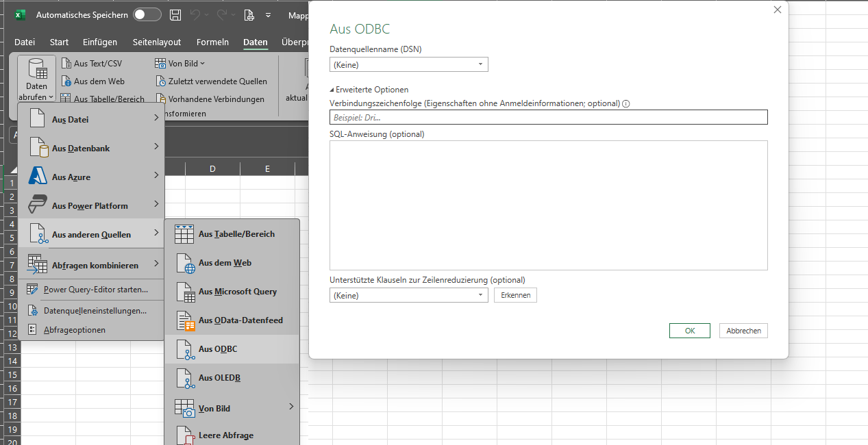Open the Datei tab
The height and width of the screenshot is (445, 868).
(25, 42)
